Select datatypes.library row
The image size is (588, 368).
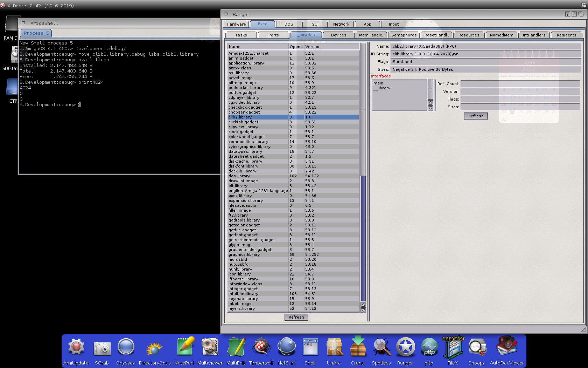(x=293, y=151)
